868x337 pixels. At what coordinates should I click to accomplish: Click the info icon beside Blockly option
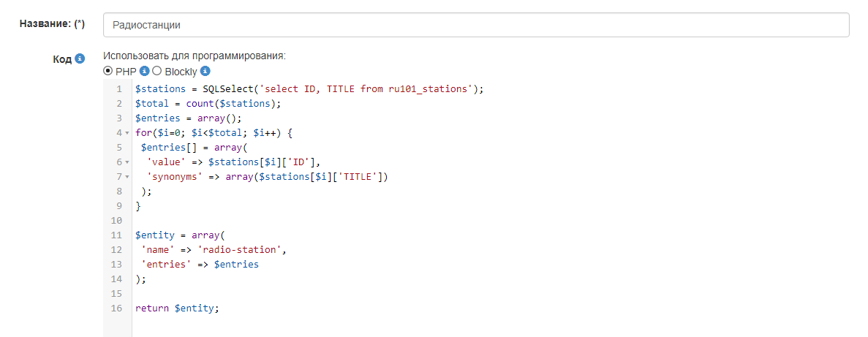coord(205,72)
